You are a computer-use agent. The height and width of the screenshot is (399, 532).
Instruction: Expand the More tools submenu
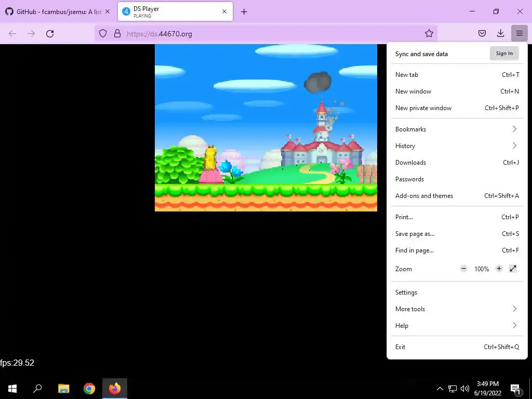(x=457, y=309)
